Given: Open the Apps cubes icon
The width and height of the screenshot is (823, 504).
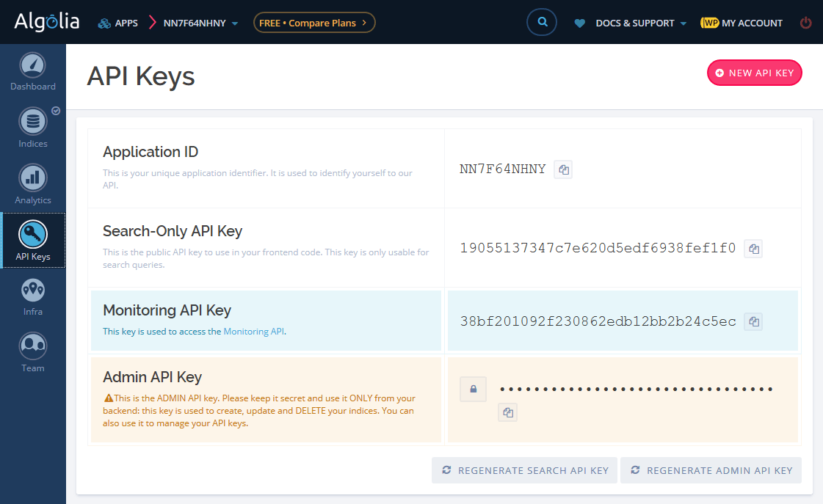Looking at the screenshot, I should click(x=104, y=23).
